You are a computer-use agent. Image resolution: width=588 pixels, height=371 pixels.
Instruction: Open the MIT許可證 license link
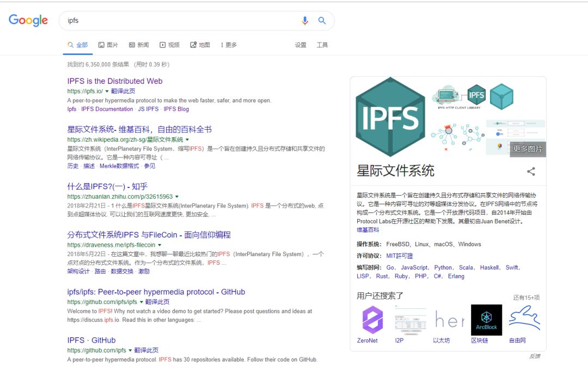[400, 256]
